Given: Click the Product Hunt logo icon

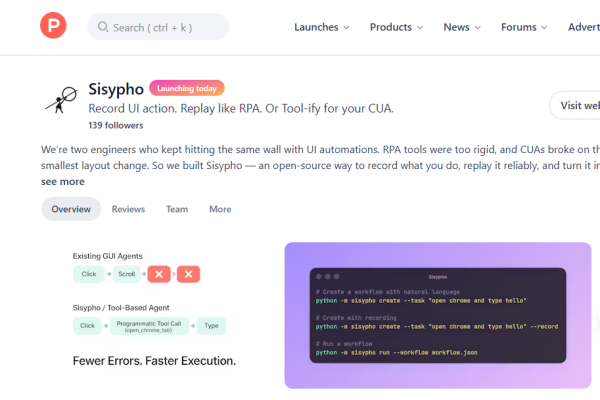Looking at the screenshot, I should 55,27.
